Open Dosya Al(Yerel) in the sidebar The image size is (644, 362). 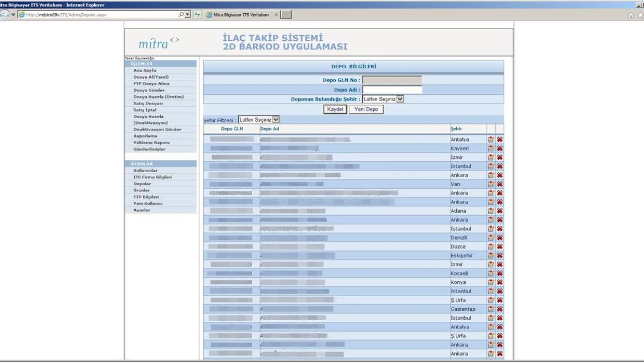(x=151, y=77)
